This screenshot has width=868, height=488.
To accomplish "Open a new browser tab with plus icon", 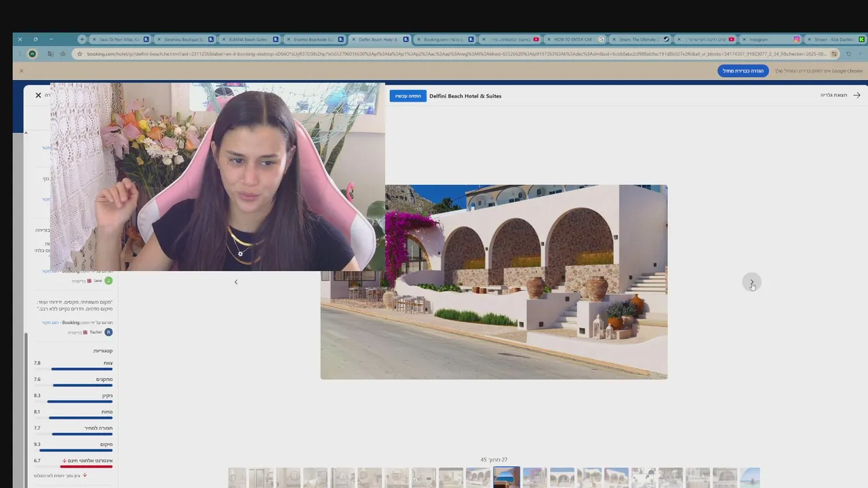I will click(82, 39).
